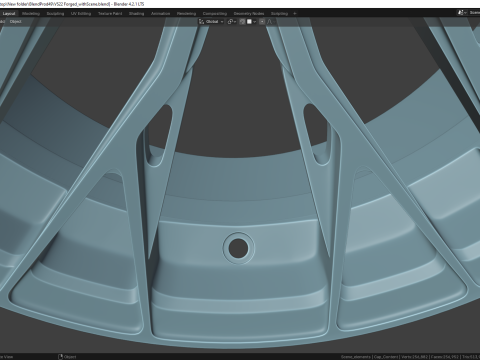Viewport: 480px width, 360px height.
Task: Click the mouse Object hint in status bar
Action: pos(68,357)
